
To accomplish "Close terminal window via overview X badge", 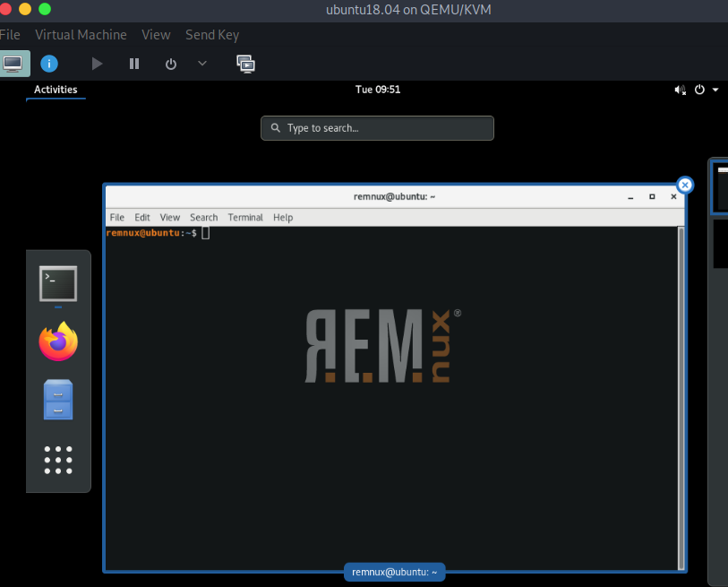I will point(685,185).
